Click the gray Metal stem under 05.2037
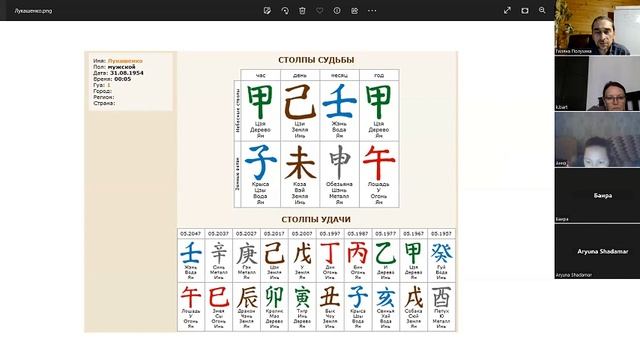640x360 pixels. click(x=218, y=253)
